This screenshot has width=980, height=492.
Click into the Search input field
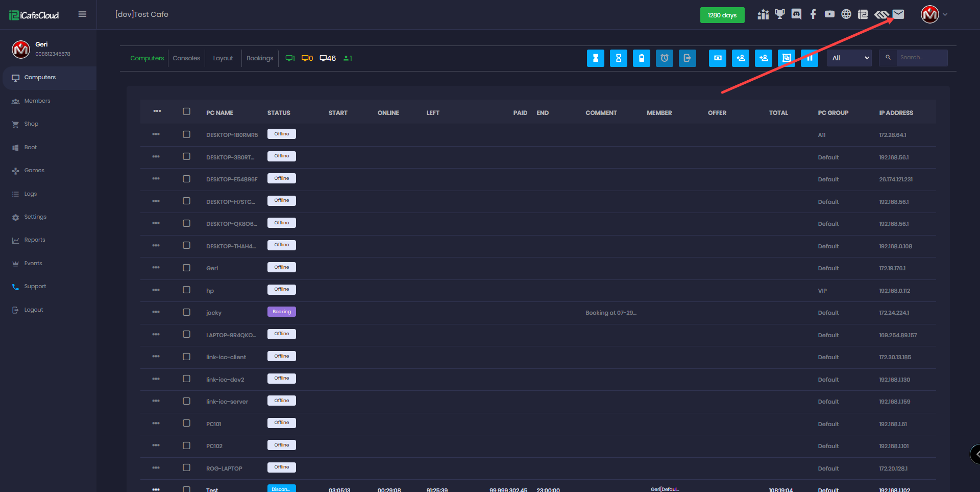921,58
